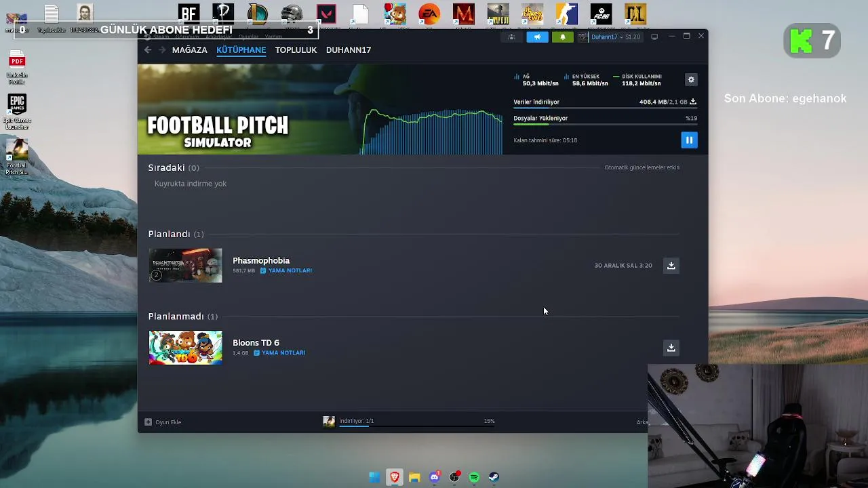Select Phasmophobia game thumbnail
This screenshot has width=868, height=488.
pos(185,265)
